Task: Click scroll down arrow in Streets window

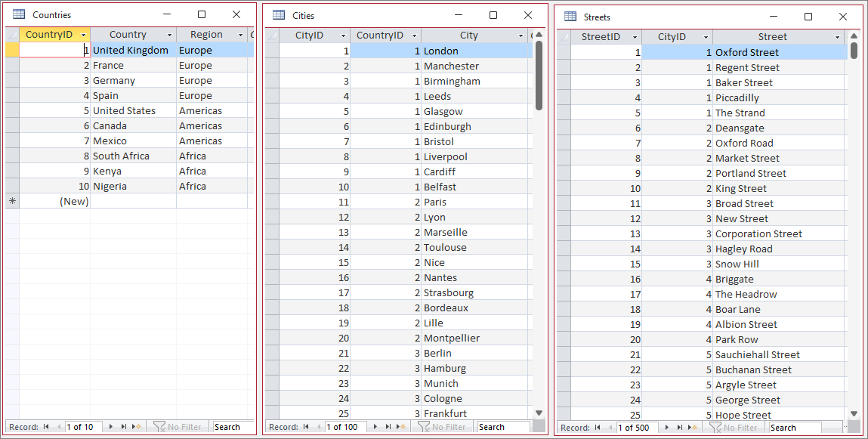Action: click(854, 413)
